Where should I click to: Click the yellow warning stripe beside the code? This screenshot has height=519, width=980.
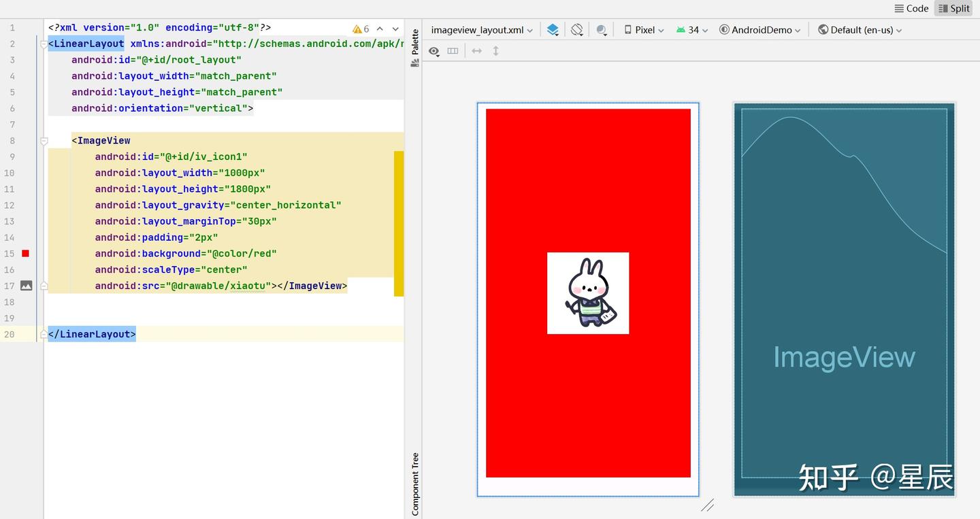[399, 224]
